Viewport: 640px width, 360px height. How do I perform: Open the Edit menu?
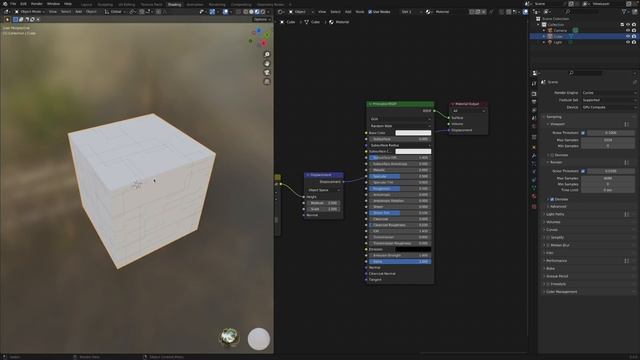pyautogui.click(x=23, y=4)
